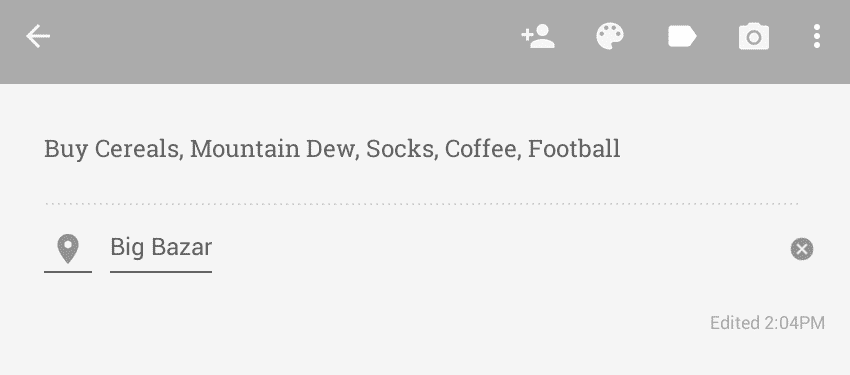
Task: Place cursor after the word Football
Action: click(x=621, y=149)
